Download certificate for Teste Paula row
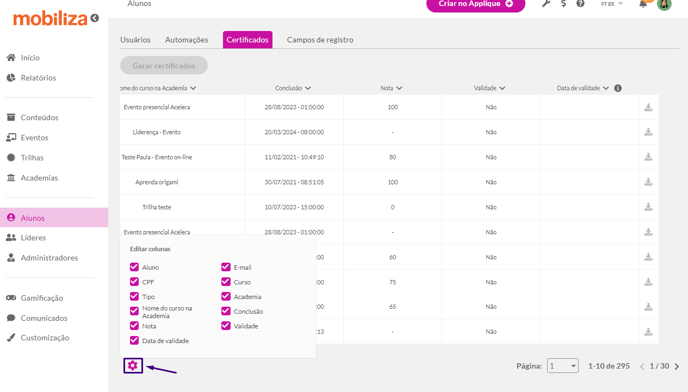 tap(648, 157)
